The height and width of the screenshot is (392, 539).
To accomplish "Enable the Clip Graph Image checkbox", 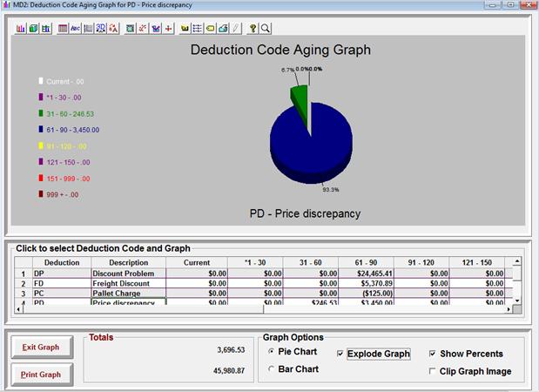I will (x=433, y=371).
